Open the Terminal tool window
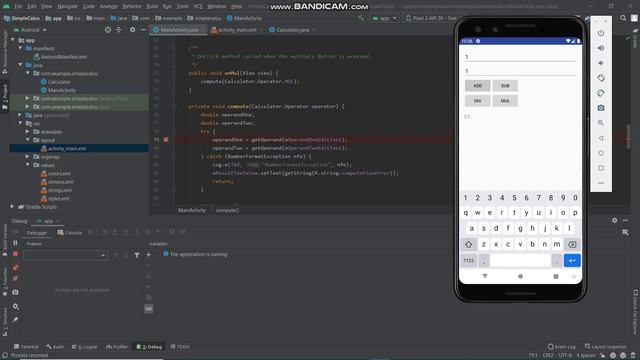Image resolution: width=640 pixels, height=360 pixels. click(26, 347)
